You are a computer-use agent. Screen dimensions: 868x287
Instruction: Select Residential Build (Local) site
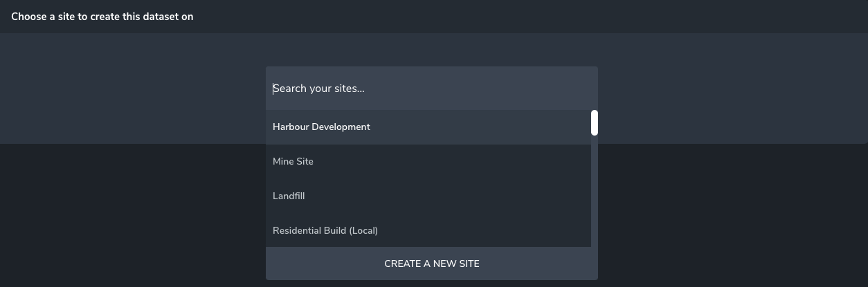tap(325, 231)
